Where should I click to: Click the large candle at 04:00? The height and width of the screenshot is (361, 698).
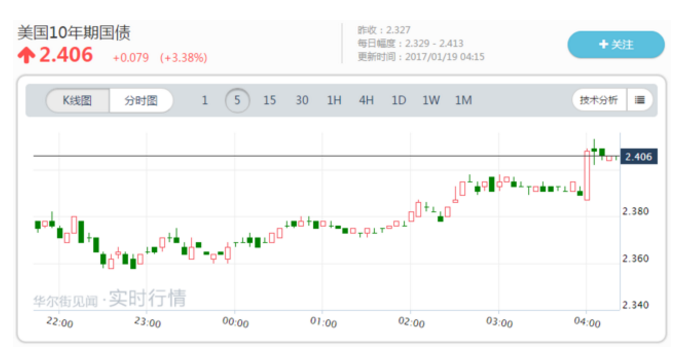point(587,175)
